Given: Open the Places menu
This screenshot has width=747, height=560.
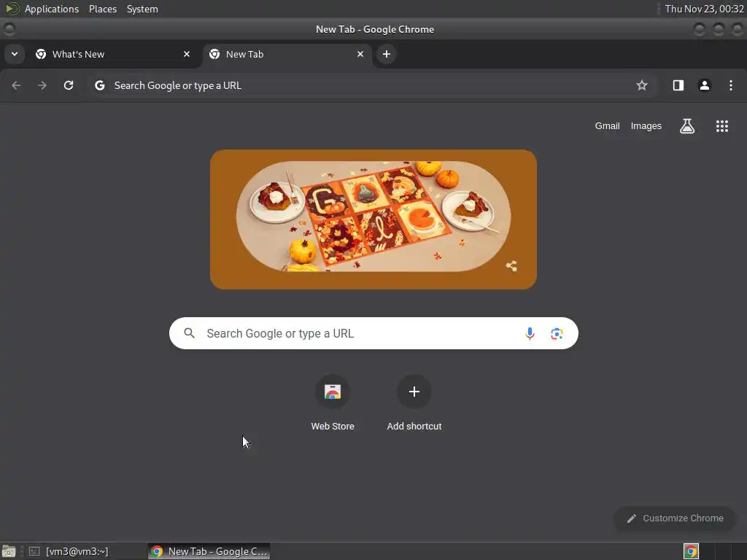Looking at the screenshot, I should click(x=103, y=9).
